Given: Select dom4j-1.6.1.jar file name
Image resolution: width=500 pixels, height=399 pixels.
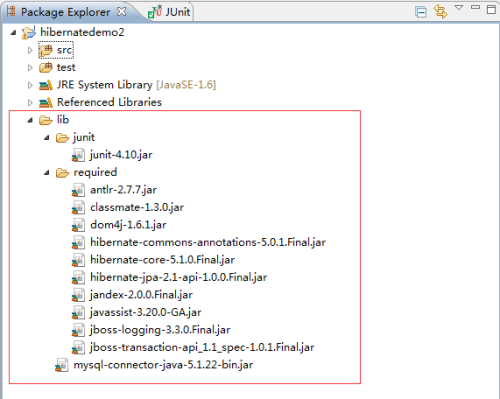Looking at the screenshot, I should (x=128, y=225).
